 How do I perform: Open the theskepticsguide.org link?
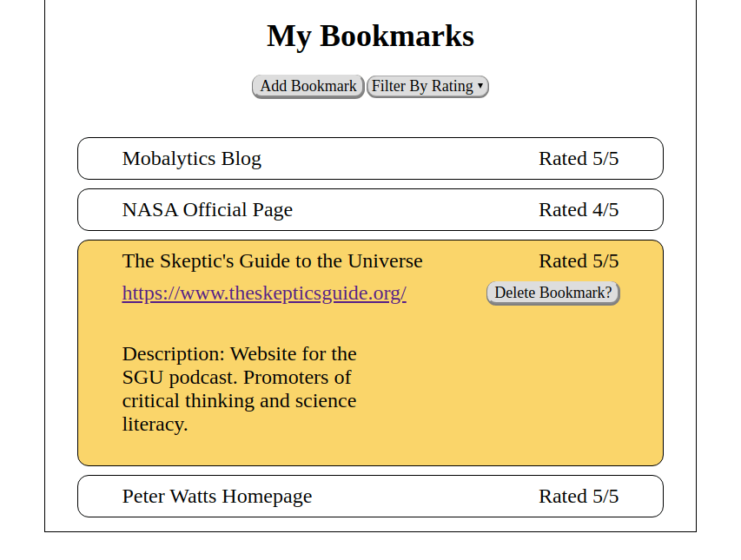click(264, 293)
